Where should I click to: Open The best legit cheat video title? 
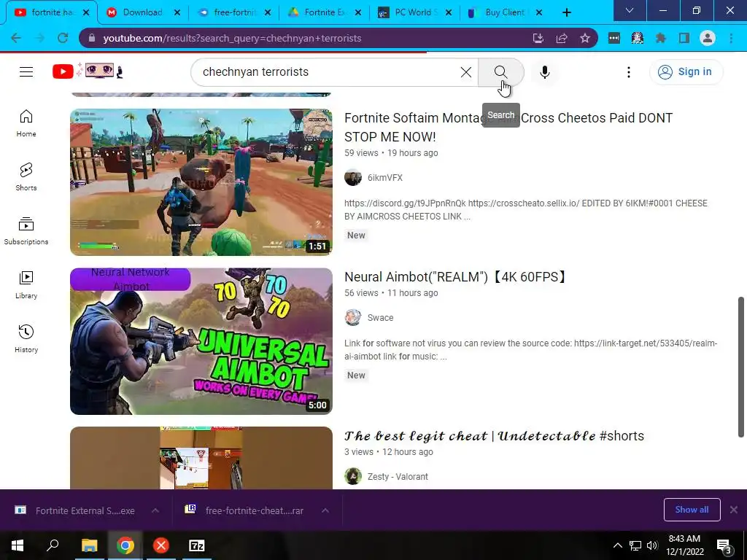494,436
